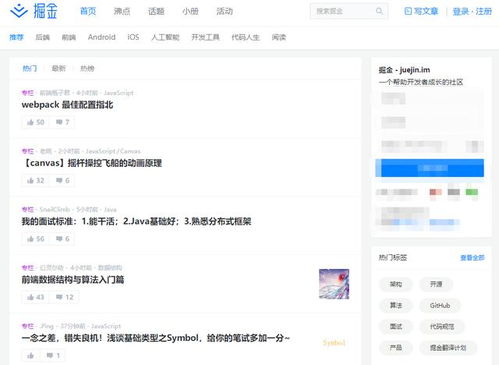
Task: Switch to the Android category tab
Action: pyautogui.click(x=102, y=37)
